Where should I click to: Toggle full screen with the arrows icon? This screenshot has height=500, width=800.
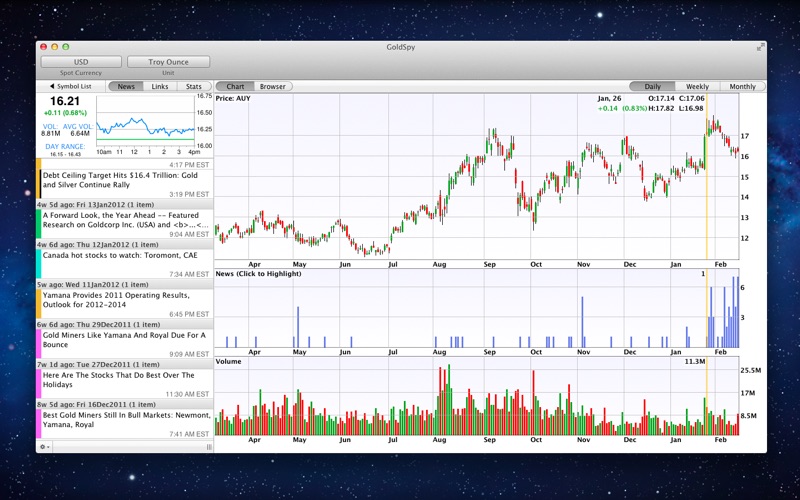pyautogui.click(x=760, y=47)
